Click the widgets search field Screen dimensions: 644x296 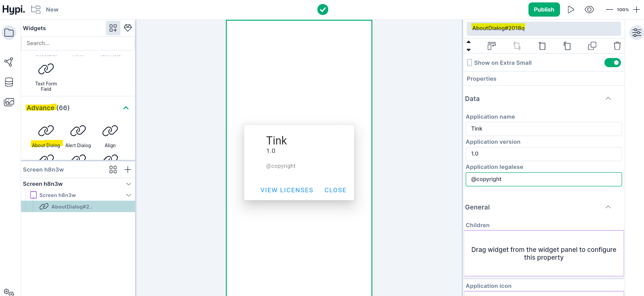point(78,43)
